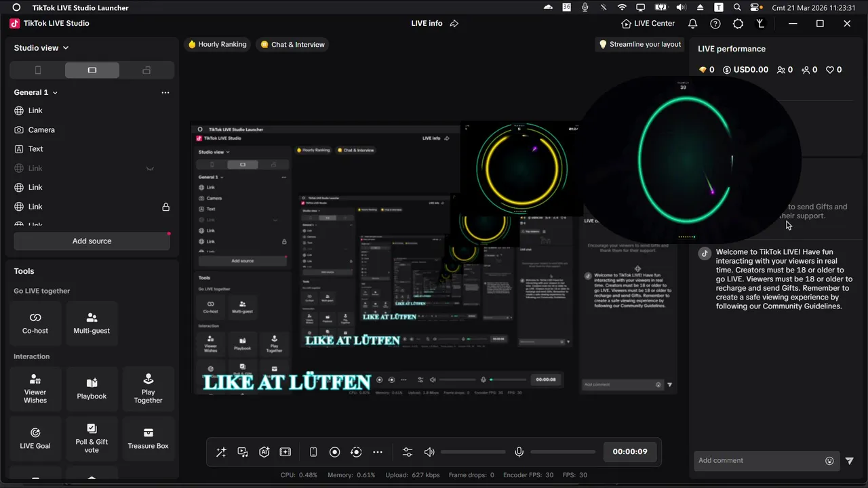
Task: Click the 00:00:09 live timer button
Action: pyautogui.click(x=630, y=452)
